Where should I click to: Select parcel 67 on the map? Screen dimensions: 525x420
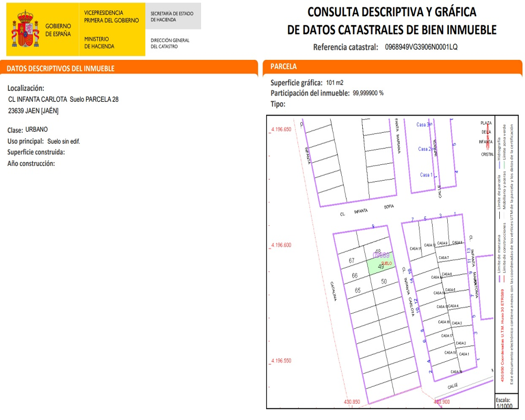(352, 261)
